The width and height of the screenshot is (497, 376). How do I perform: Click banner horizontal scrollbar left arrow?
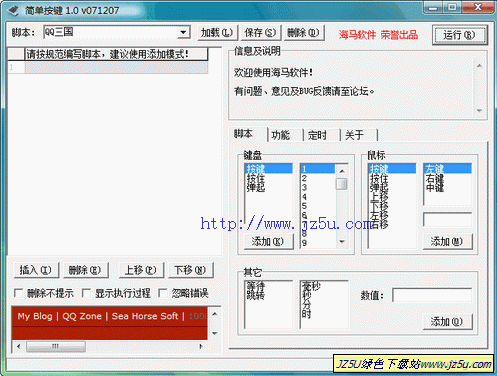click(x=19, y=346)
